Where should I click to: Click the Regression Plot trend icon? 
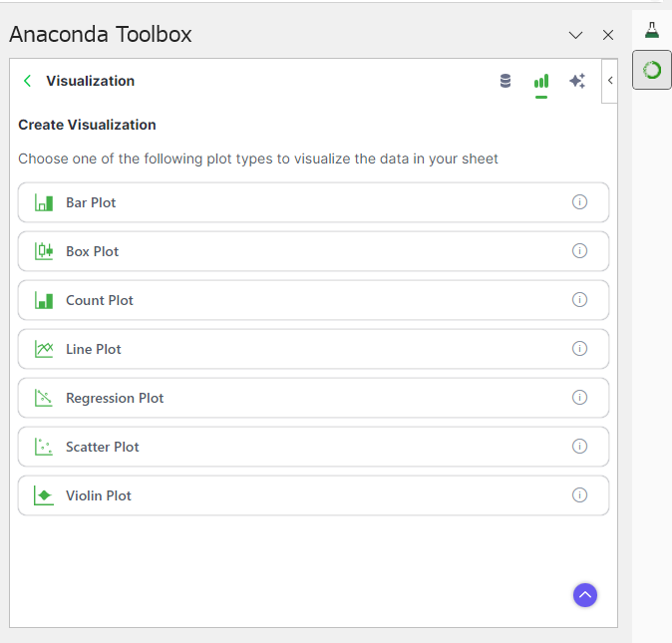tap(44, 398)
